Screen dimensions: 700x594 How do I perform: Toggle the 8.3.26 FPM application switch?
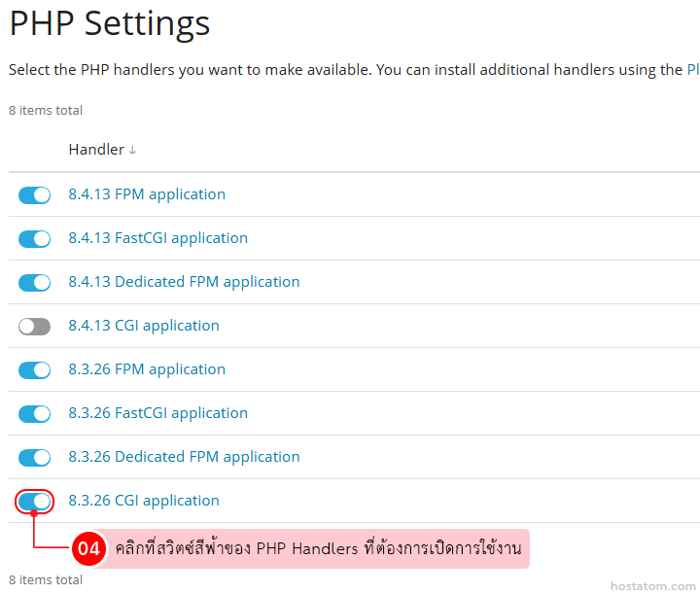click(34, 370)
